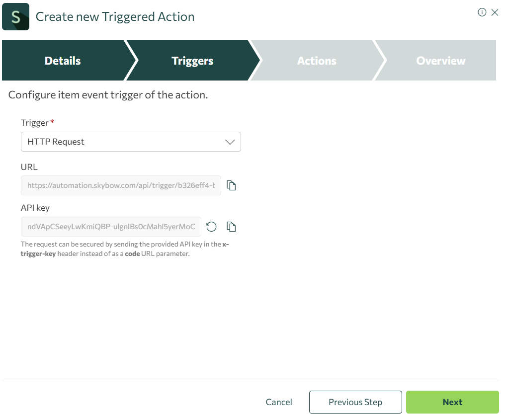Open the Overview step
The height and width of the screenshot is (420, 506).
441,61
